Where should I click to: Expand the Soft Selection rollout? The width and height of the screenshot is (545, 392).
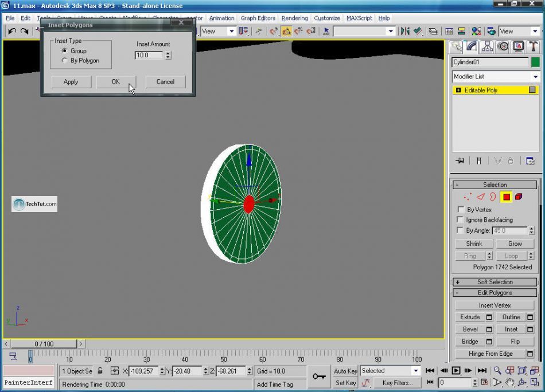point(495,282)
